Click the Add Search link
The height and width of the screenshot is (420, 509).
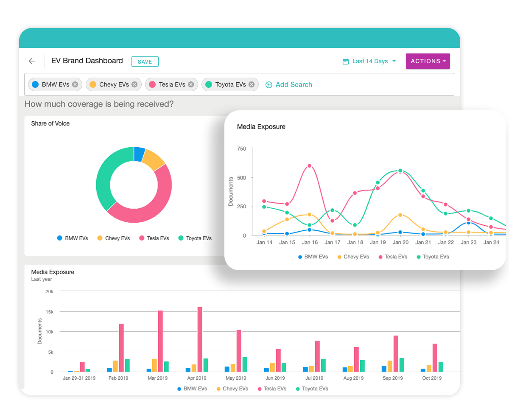pyautogui.click(x=294, y=85)
